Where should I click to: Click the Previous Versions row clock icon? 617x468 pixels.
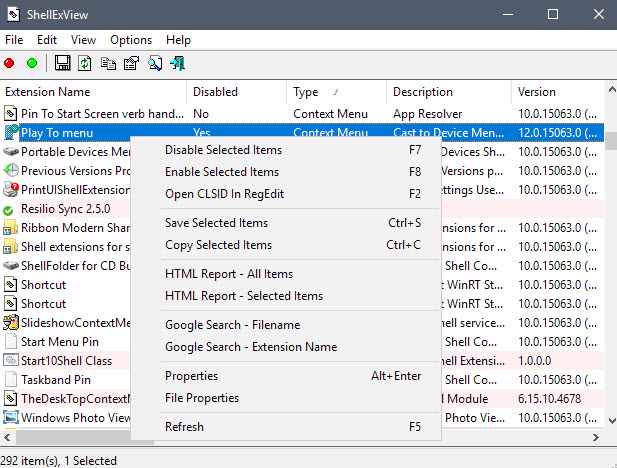[x=11, y=170]
